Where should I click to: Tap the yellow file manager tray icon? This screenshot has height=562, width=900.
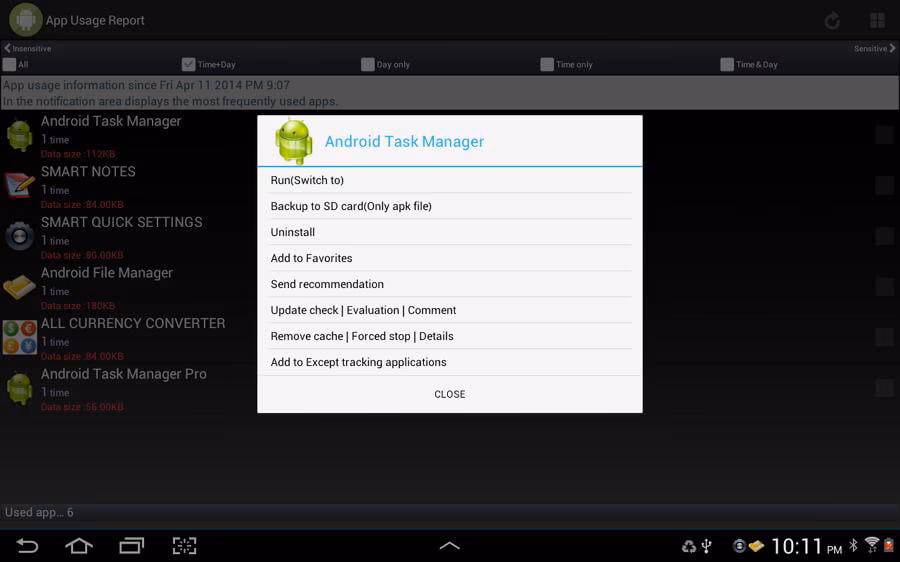pos(757,546)
